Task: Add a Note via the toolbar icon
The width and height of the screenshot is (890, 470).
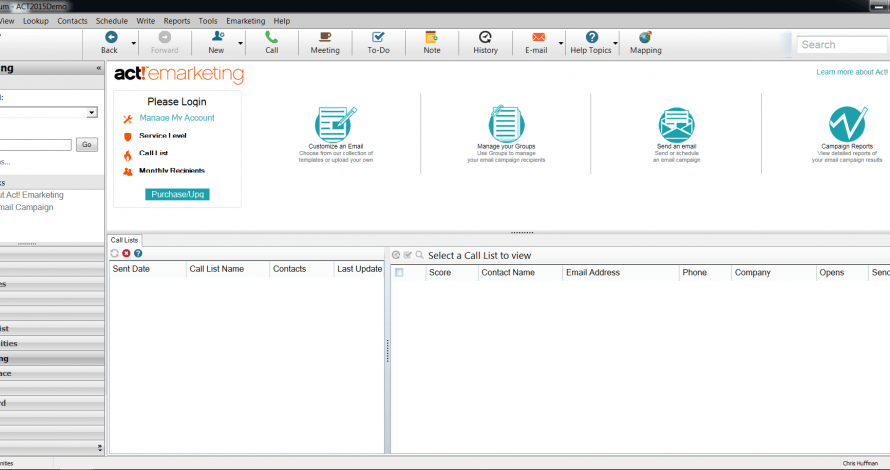Action: [431, 37]
